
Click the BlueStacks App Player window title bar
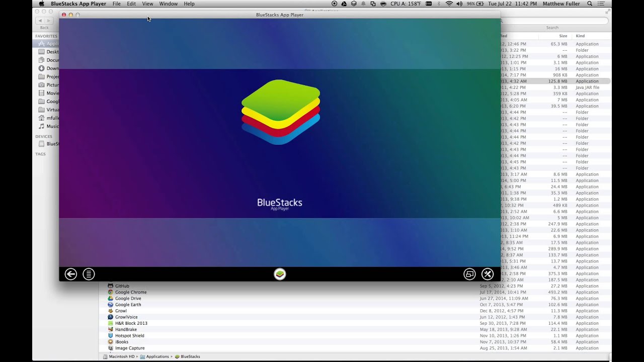(x=280, y=15)
